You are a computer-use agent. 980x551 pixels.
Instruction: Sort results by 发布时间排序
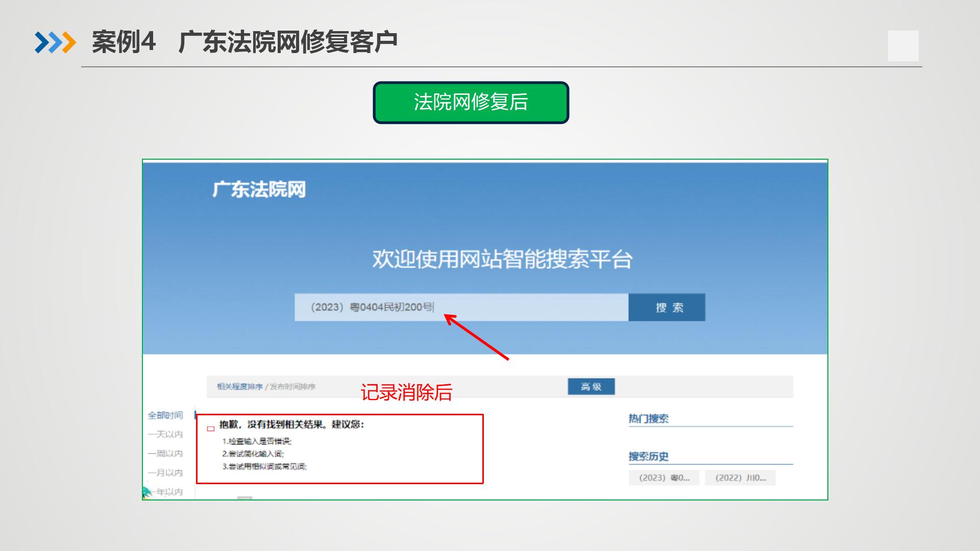click(292, 387)
